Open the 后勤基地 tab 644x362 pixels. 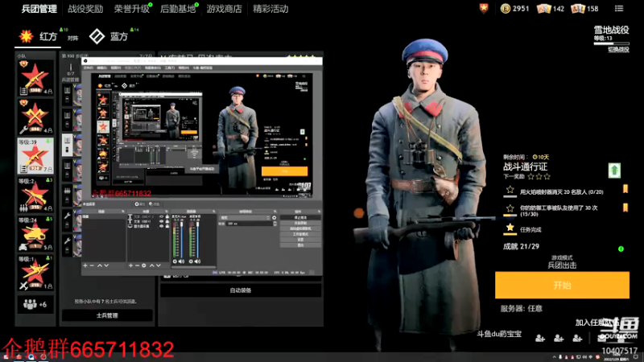[x=178, y=9]
